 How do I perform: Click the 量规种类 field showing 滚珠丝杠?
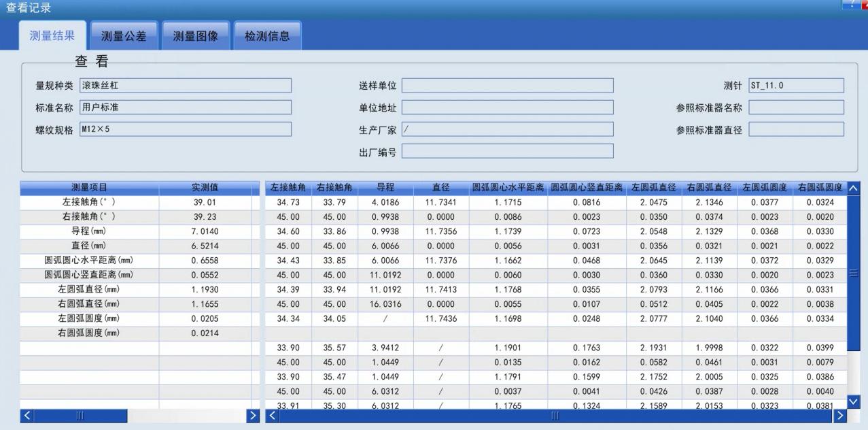point(185,86)
